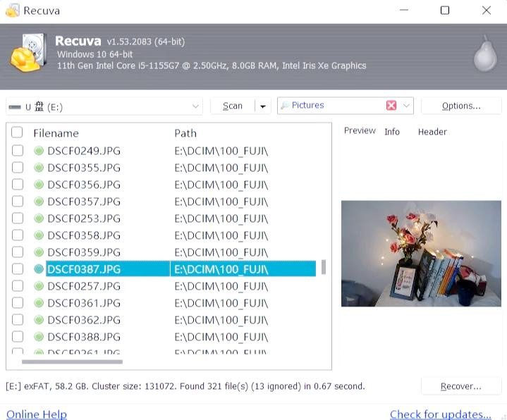507x420 pixels.
Task: Enable the checkbox for DSCF0361.JPG
Action: point(18,303)
